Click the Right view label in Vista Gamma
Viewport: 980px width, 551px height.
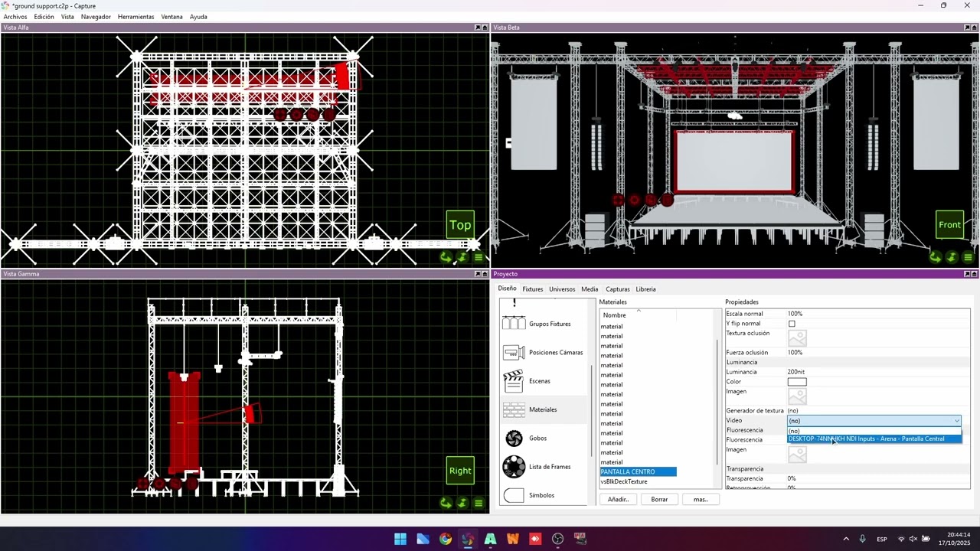click(x=460, y=471)
